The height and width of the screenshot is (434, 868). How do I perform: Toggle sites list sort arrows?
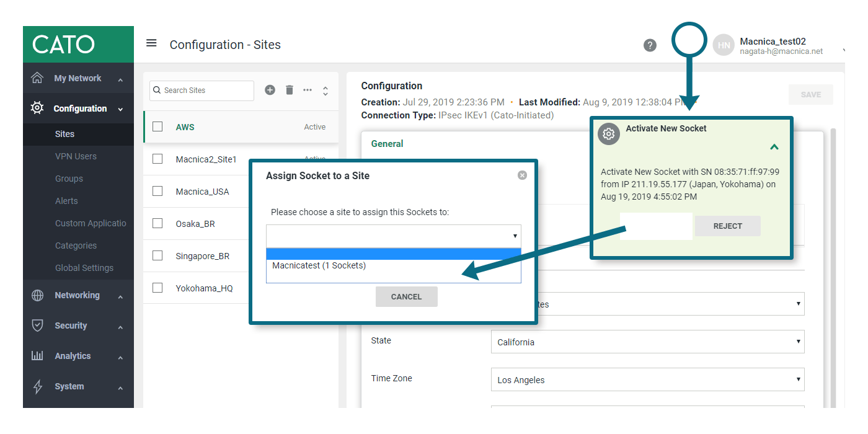325,91
